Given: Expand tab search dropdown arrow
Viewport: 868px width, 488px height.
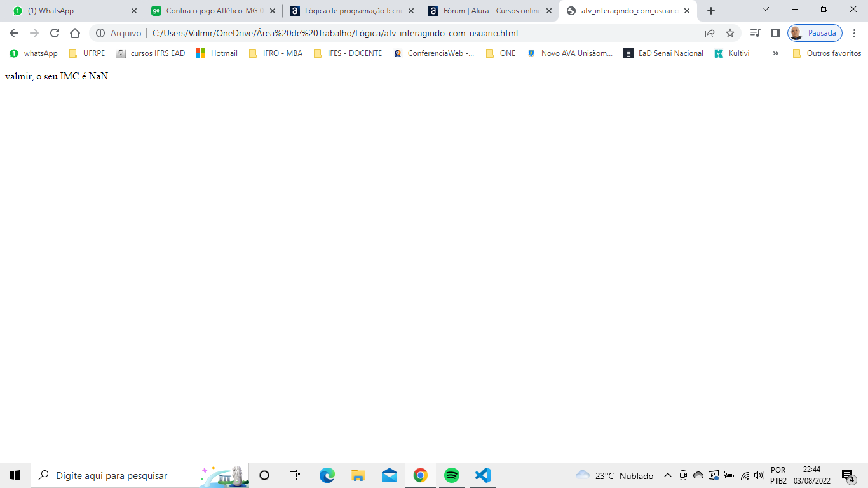Looking at the screenshot, I should click(x=766, y=9).
